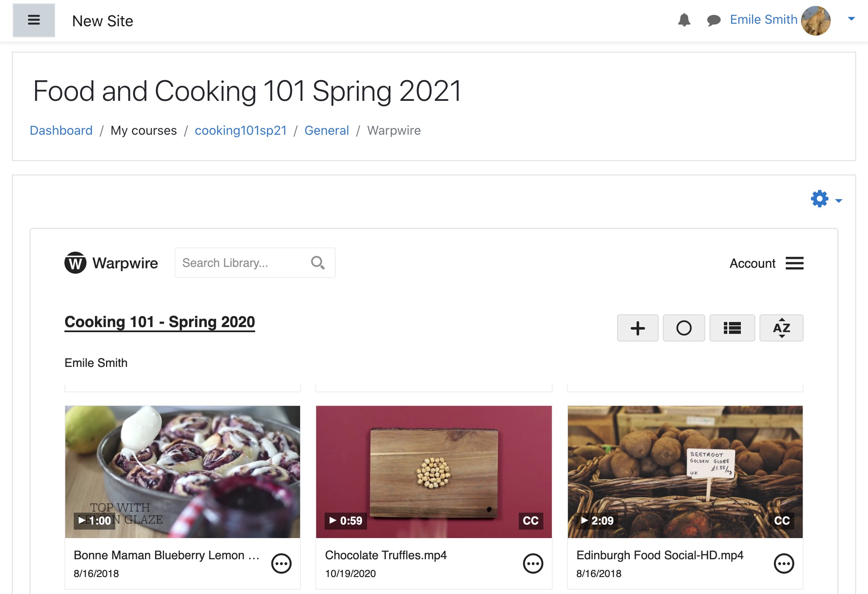Viewport: 868px width, 594px height.
Task: Click the add media plus icon
Action: tap(637, 328)
